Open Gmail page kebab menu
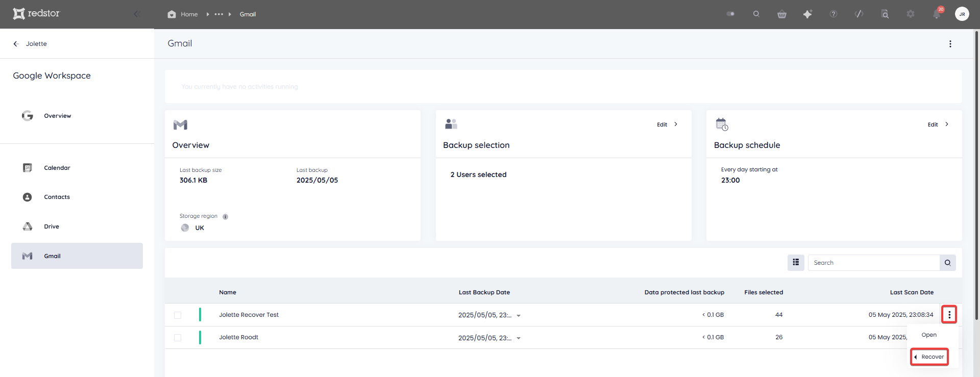 pyautogui.click(x=950, y=44)
